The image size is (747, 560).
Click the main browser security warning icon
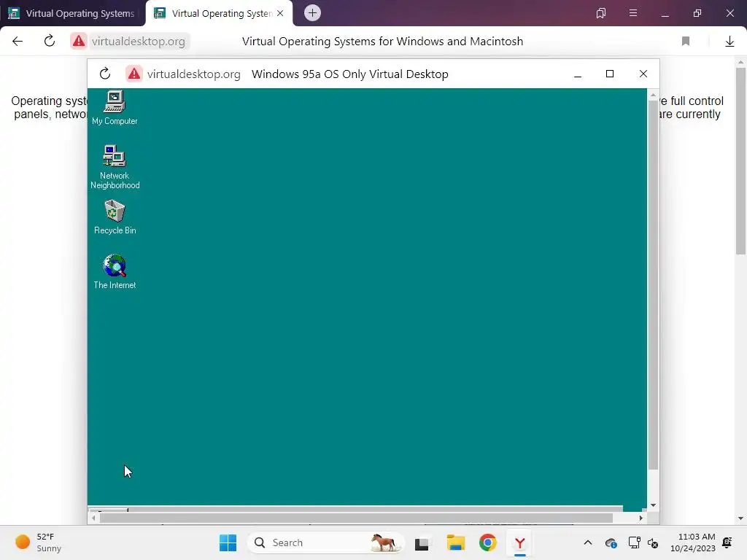click(x=79, y=42)
